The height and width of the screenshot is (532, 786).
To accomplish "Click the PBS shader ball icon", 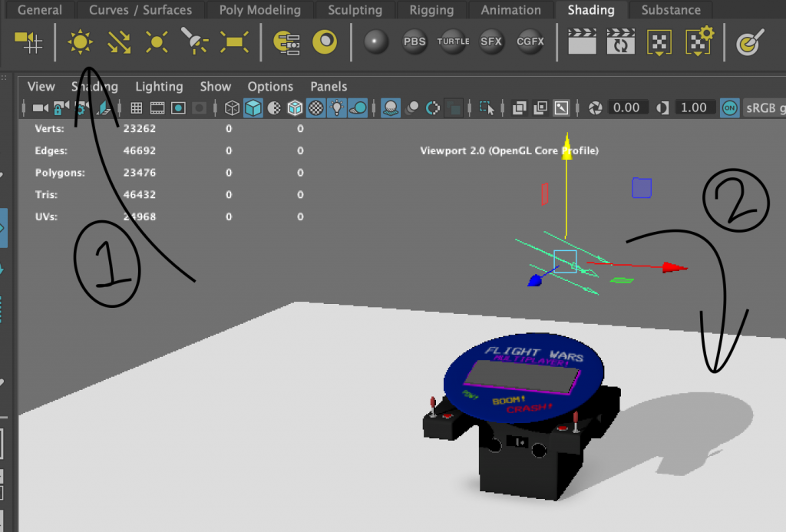I will (x=414, y=41).
